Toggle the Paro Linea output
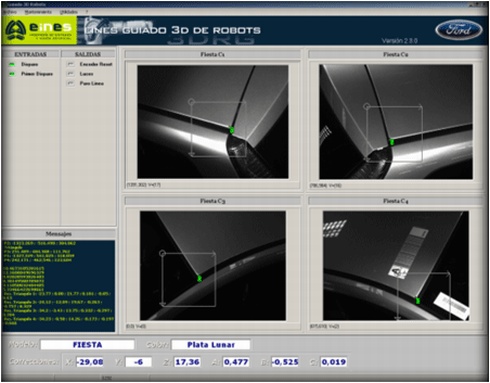This screenshot has height=383, width=490. click(70, 83)
